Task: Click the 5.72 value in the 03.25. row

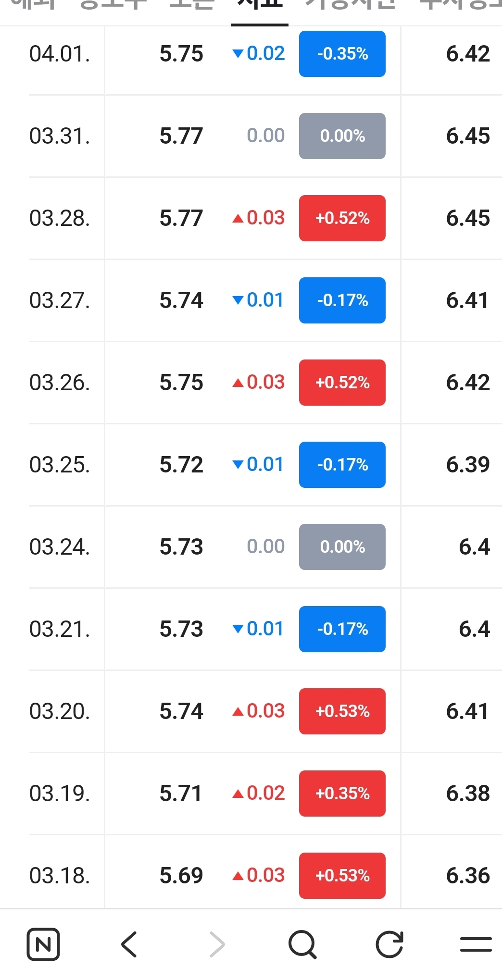Action: (181, 465)
